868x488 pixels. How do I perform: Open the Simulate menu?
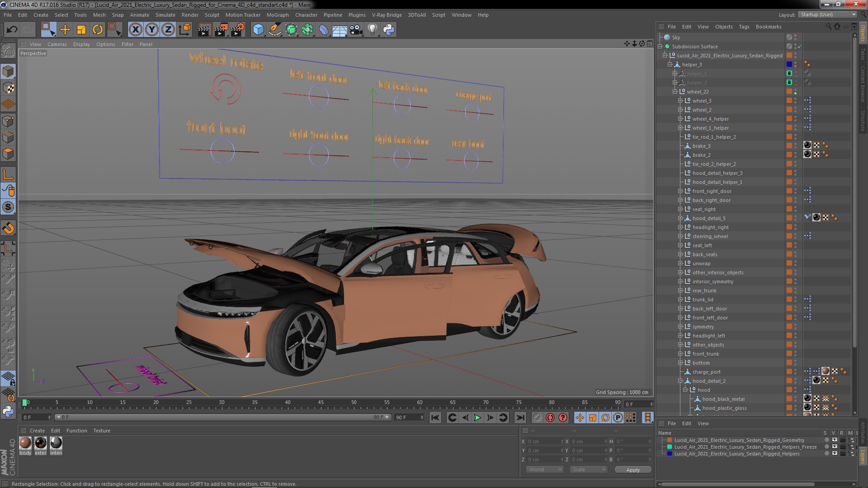[x=165, y=15]
